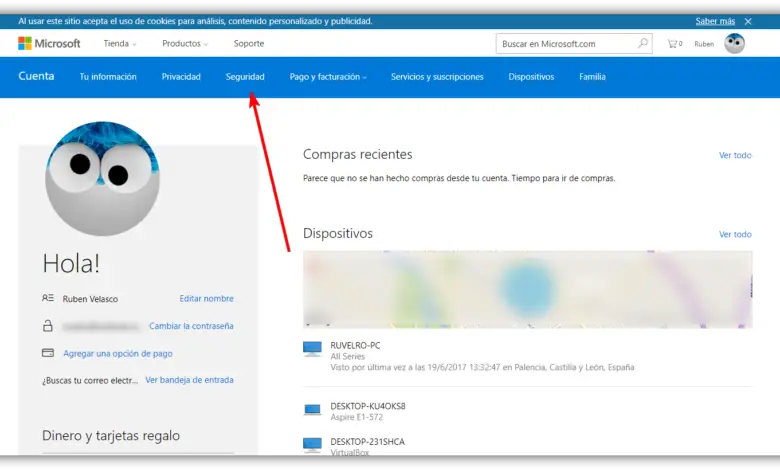Click the Saber más link
This screenshot has width=780, height=470.
(715, 21)
